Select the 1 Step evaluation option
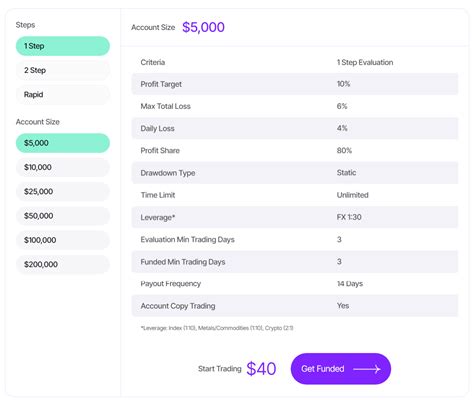Viewport: 474px width, 401px height. point(63,46)
